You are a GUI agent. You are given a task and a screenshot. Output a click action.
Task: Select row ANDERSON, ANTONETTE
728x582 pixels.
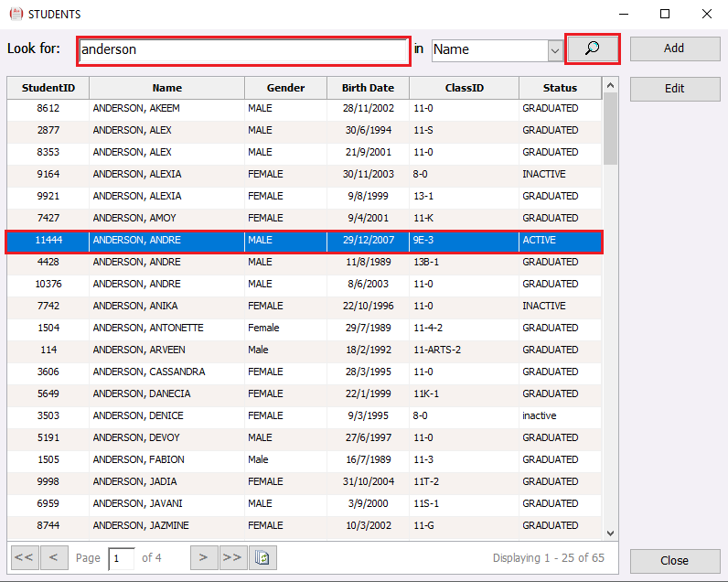pyautogui.click(x=305, y=328)
